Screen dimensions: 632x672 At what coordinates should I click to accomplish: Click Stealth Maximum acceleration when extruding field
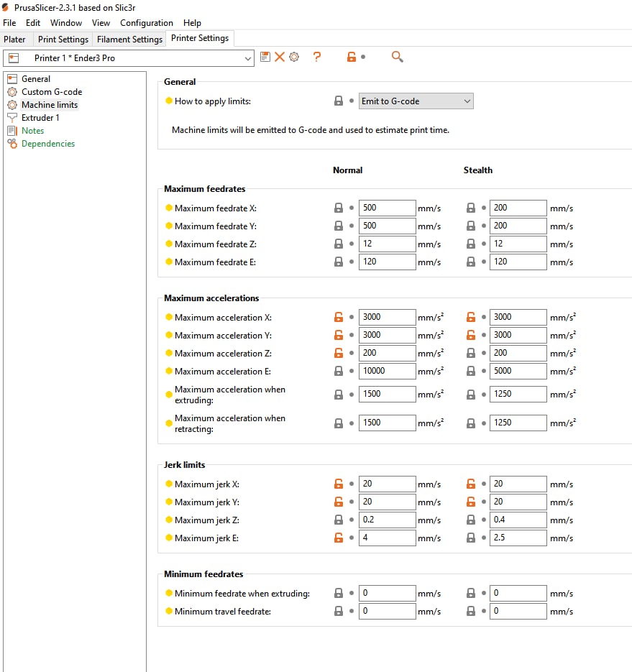518,395
